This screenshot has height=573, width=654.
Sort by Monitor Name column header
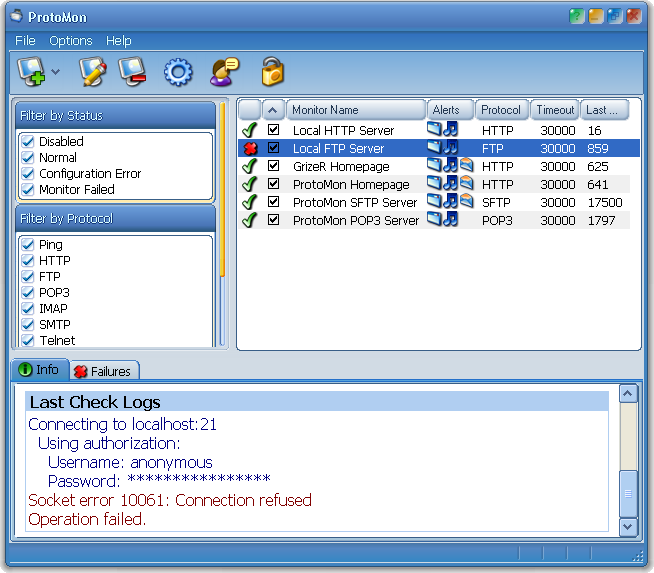(x=356, y=110)
